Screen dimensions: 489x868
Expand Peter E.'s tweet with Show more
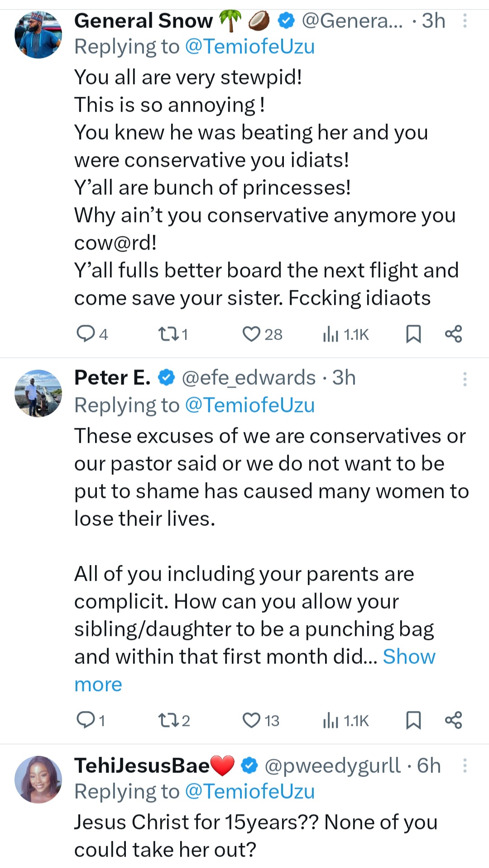pos(408,657)
